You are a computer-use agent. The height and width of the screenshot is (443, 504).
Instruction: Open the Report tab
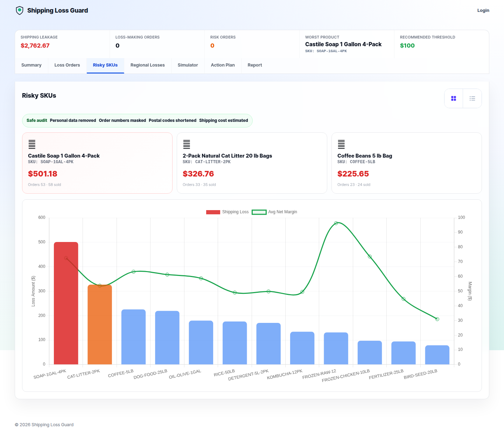[255, 65]
